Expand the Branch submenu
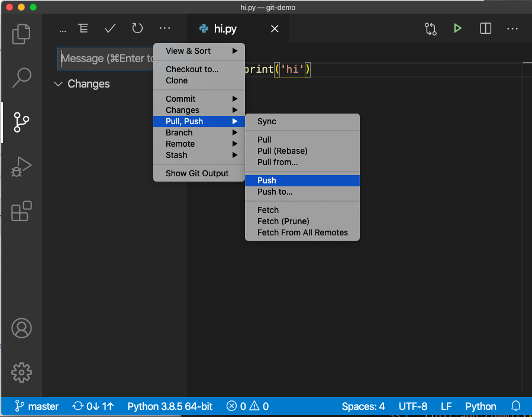 tap(179, 132)
